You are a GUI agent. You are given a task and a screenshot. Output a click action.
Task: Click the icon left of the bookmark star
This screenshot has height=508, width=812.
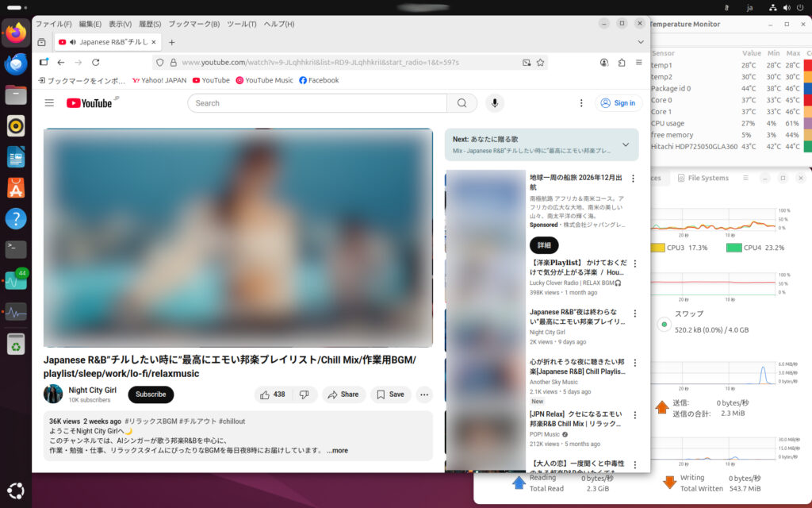point(527,63)
